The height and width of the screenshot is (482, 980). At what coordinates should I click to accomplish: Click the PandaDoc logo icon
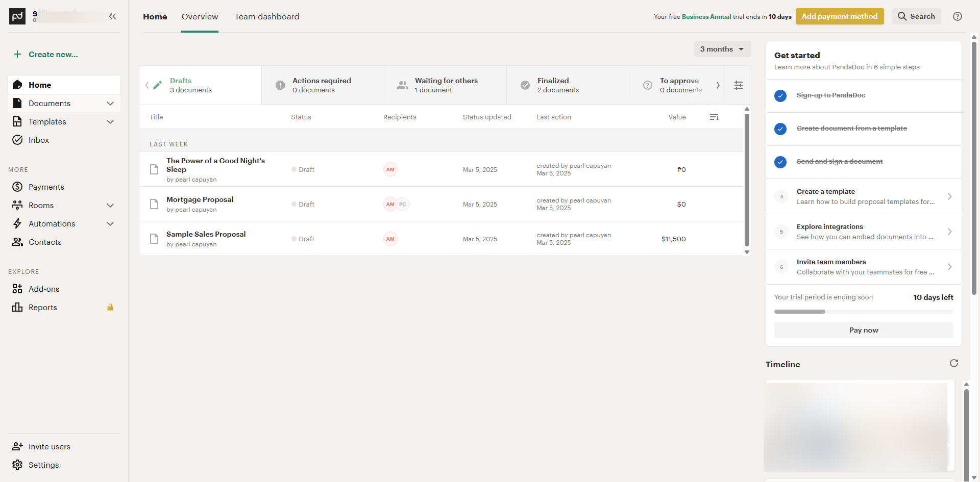point(17,16)
